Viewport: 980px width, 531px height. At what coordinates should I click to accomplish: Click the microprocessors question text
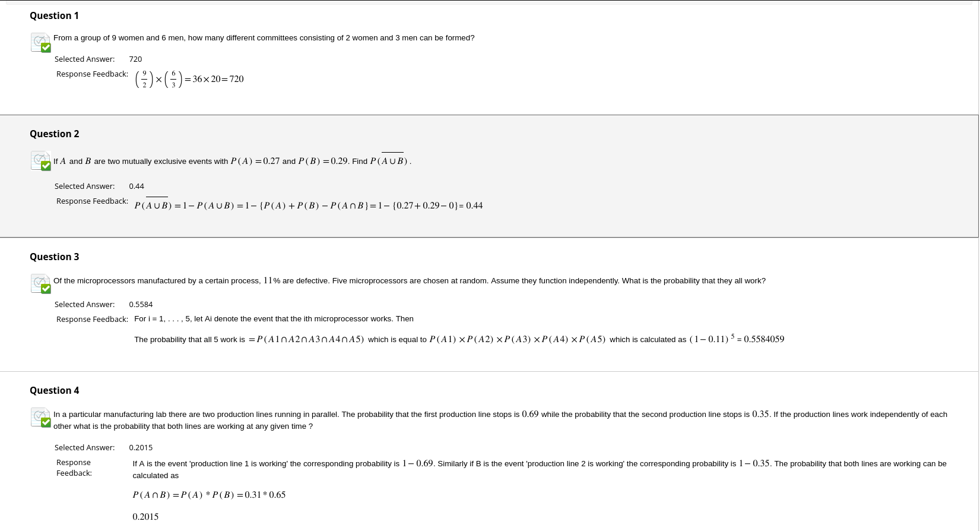(x=410, y=280)
